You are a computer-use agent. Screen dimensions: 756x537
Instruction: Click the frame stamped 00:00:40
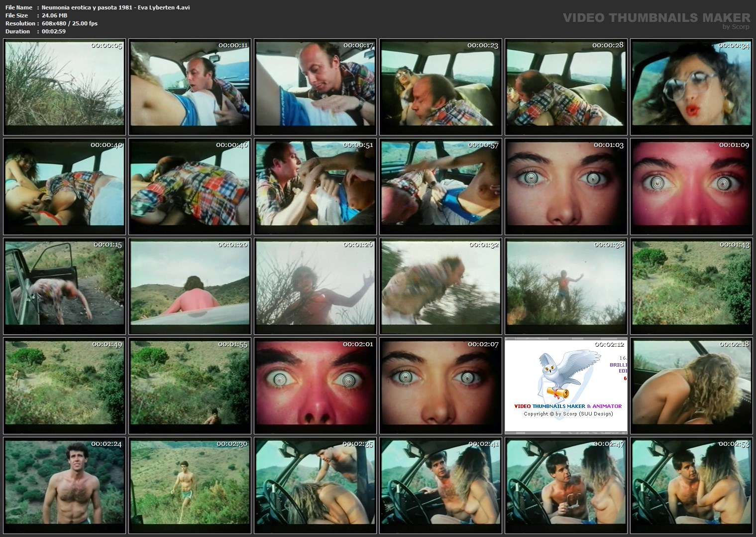[64, 187]
